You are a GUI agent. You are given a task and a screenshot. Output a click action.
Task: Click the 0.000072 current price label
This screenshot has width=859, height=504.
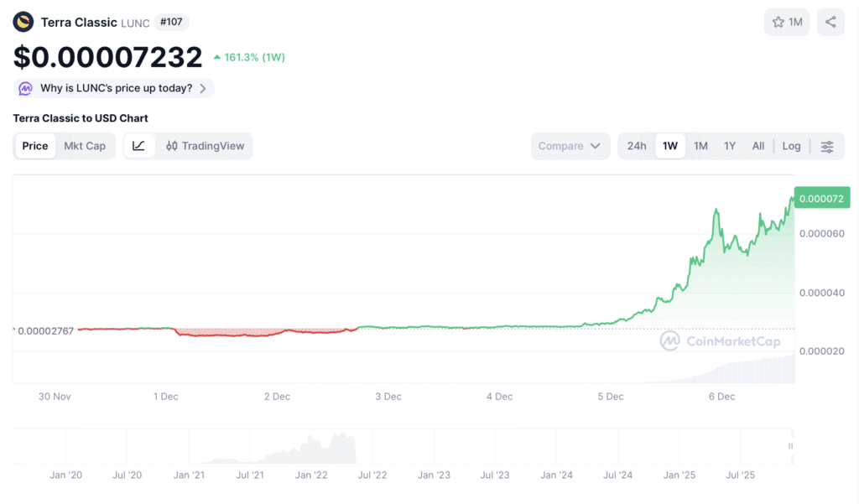tap(822, 198)
